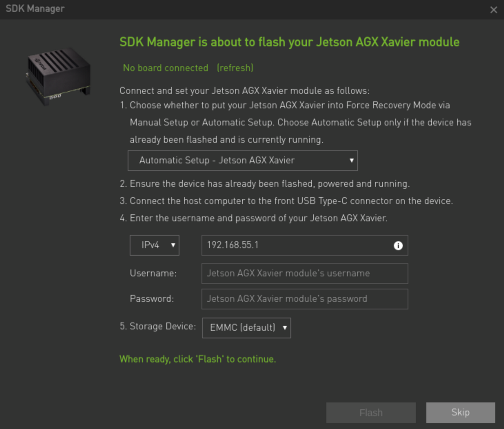The height and width of the screenshot is (429, 504).
Task: Click the info icon in the IP address field
Action: pos(398,246)
